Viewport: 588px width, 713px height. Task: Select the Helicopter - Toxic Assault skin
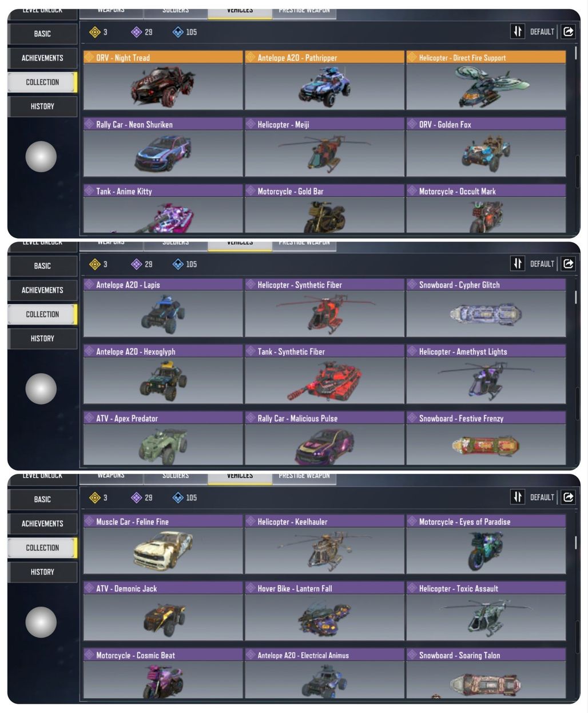(x=486, y=611)
